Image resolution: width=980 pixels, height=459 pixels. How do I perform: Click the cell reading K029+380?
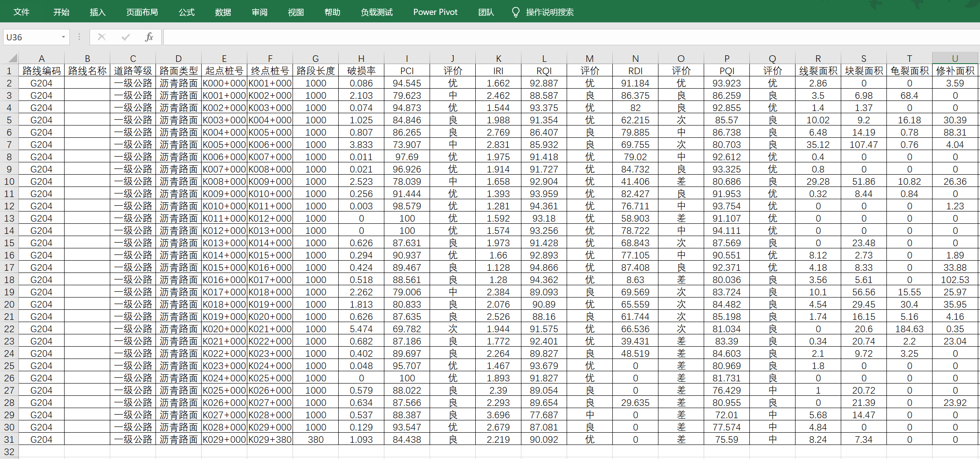[x=270, y=439]
